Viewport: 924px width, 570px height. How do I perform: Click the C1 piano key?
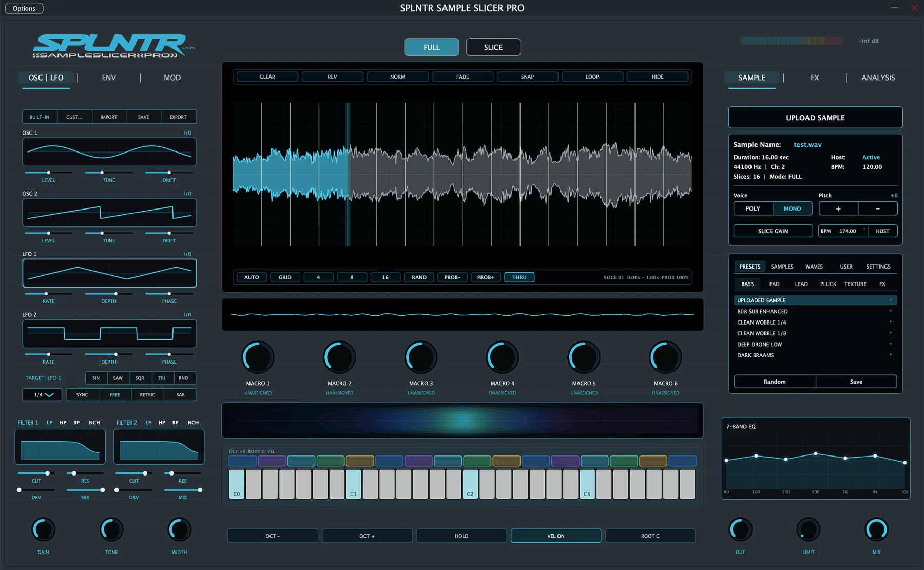pos(353,484)
